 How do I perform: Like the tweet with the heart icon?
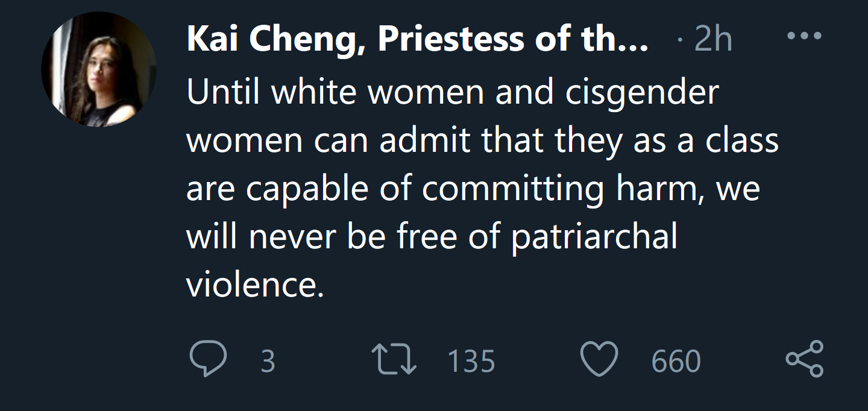tap(599, 359)
